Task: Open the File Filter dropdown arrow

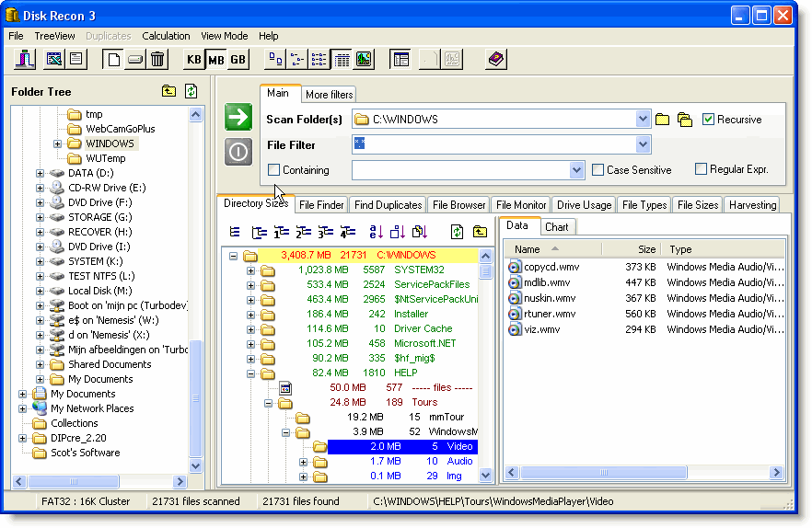Action: click(x=643, y=144)
